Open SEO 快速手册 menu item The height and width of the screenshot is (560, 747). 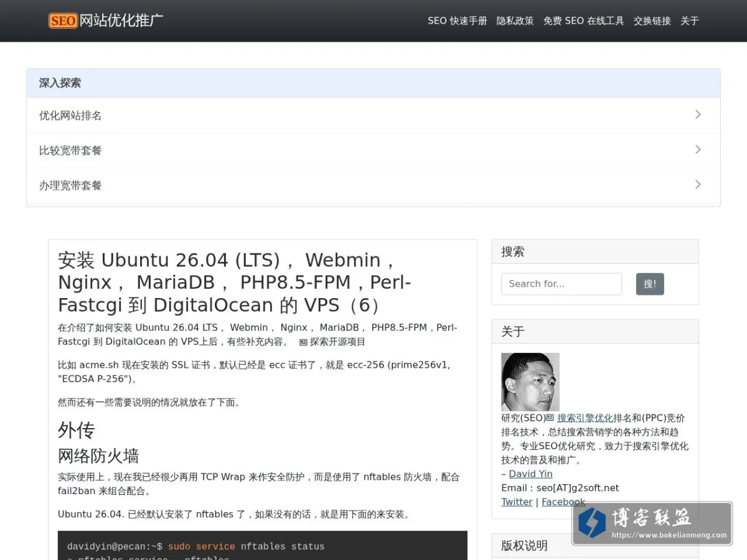click(457, 21)
